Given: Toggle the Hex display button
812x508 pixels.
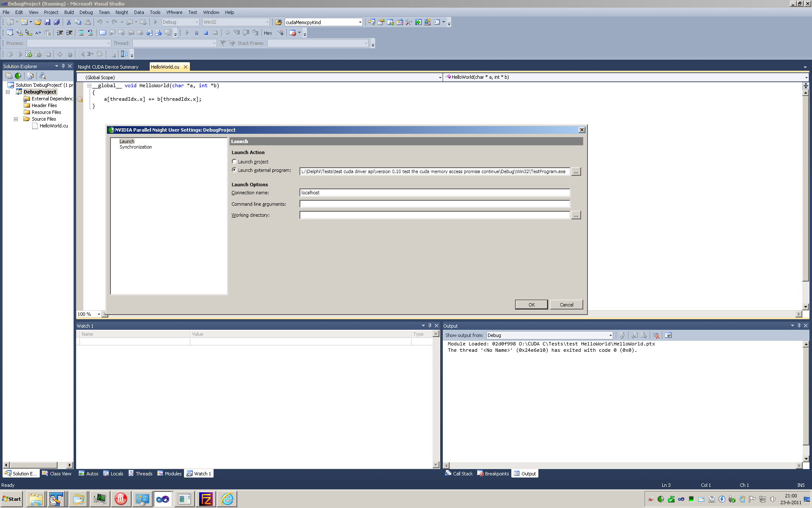Looking at the screenshot, I should 268,33.
